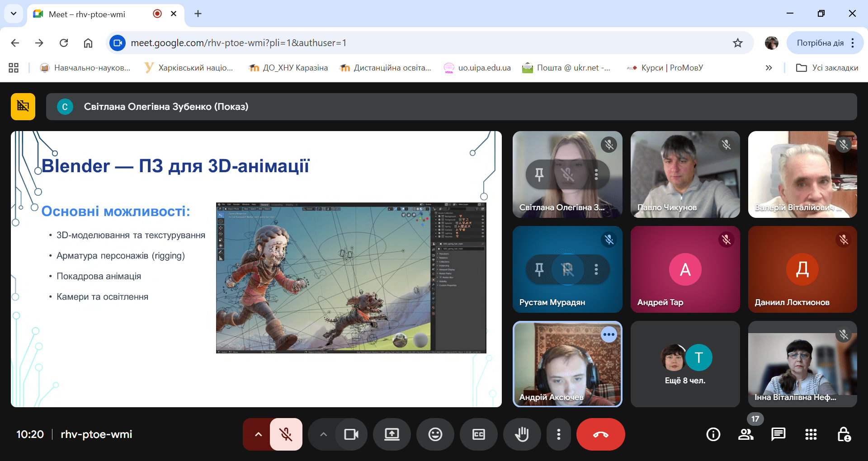The height and width of the screenshot is (461, 868).
Task: Start screen sharing with present button
Action: tap(392, 434)
